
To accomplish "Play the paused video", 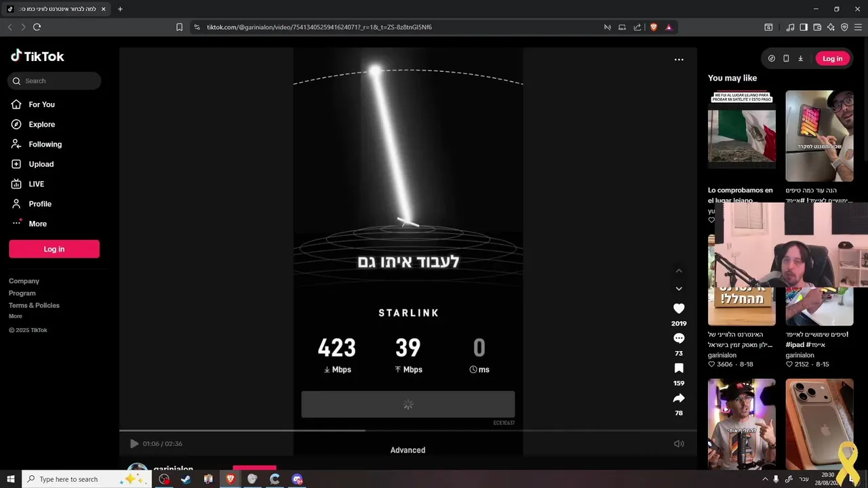I will click(134, 443).
